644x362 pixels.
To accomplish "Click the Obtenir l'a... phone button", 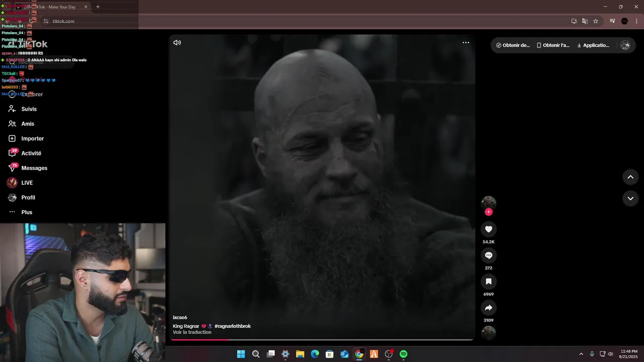I will tap(553, 45).
